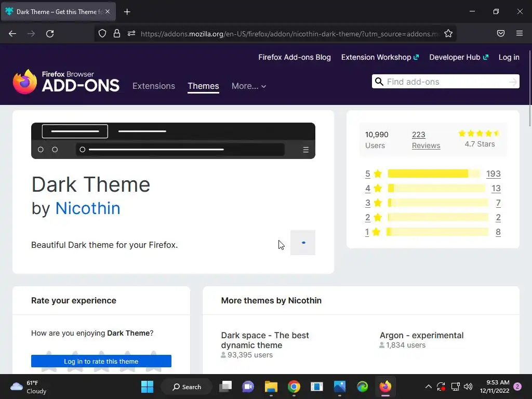532x399 pixels.
Task: Click the 4.7 Stars rating
Action: (480, 138)
